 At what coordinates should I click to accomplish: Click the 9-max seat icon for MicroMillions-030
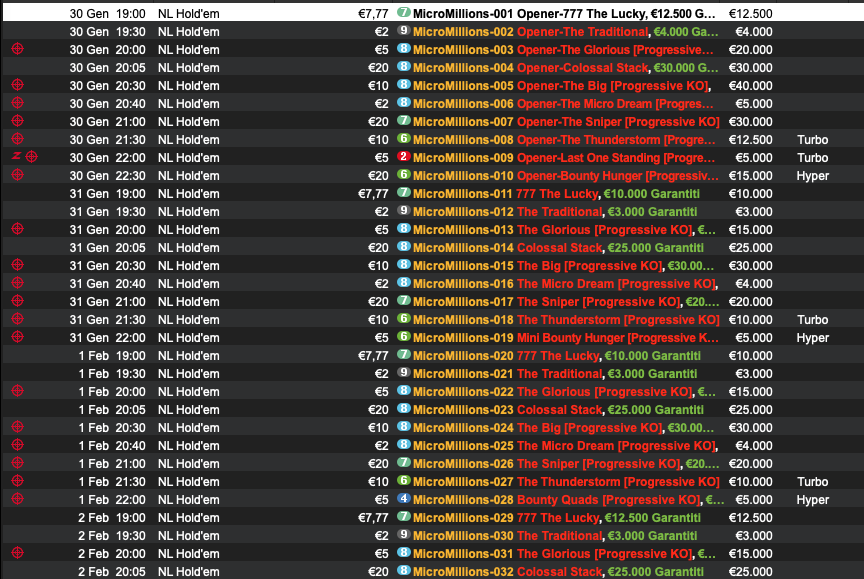point(403,534)
